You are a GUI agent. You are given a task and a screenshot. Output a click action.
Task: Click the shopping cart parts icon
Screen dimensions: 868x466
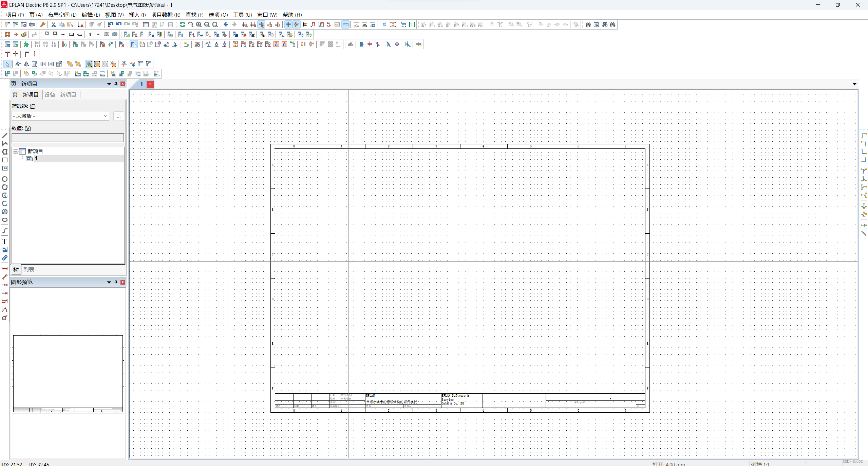403,24
